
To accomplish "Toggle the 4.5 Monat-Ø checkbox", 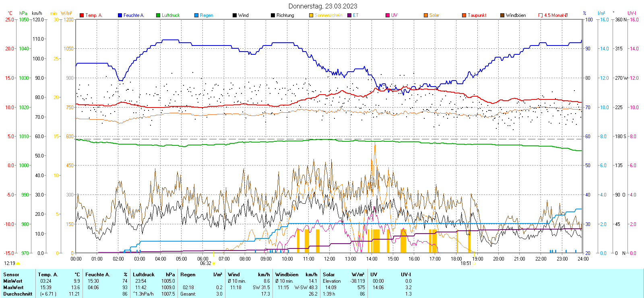I will pos(541,15).
